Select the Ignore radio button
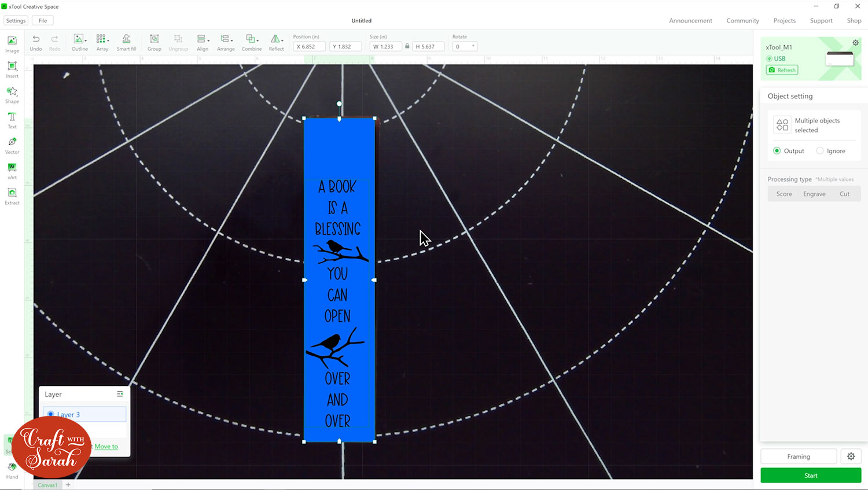868x490 pixels. pyautogui.click(x=819, y=151)
